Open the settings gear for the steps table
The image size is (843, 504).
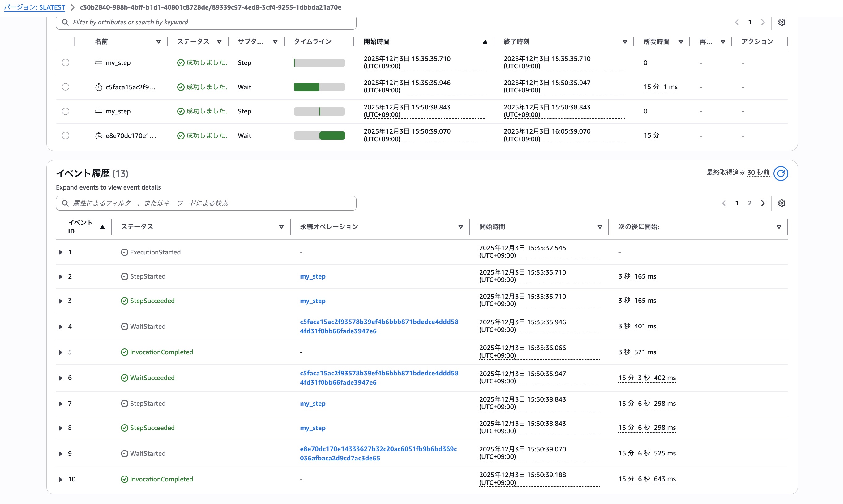[782, 22]
